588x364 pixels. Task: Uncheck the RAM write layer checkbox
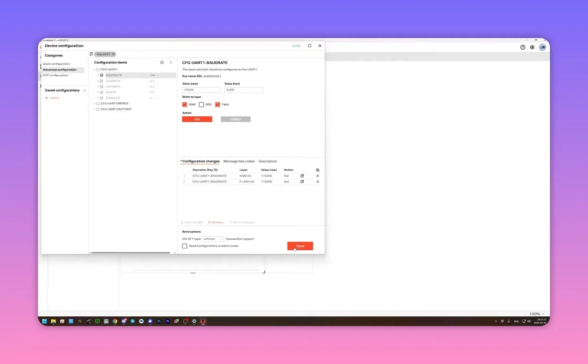coord(185,104)
